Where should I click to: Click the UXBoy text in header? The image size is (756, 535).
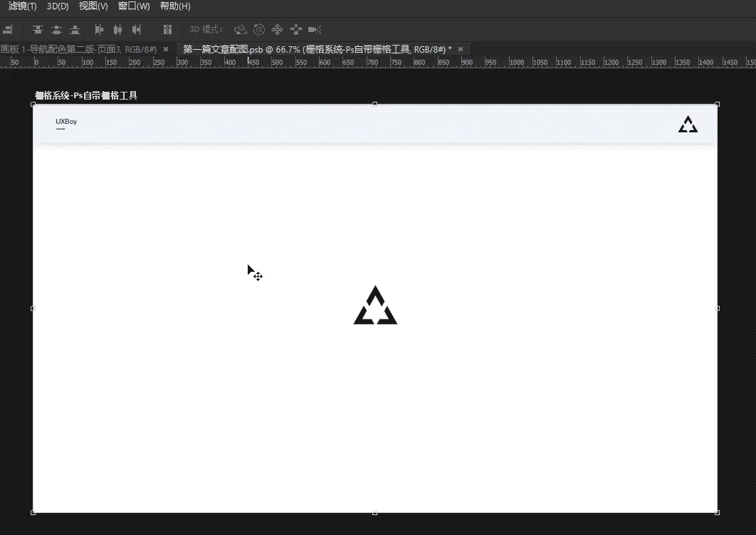[x=66, y=122]
